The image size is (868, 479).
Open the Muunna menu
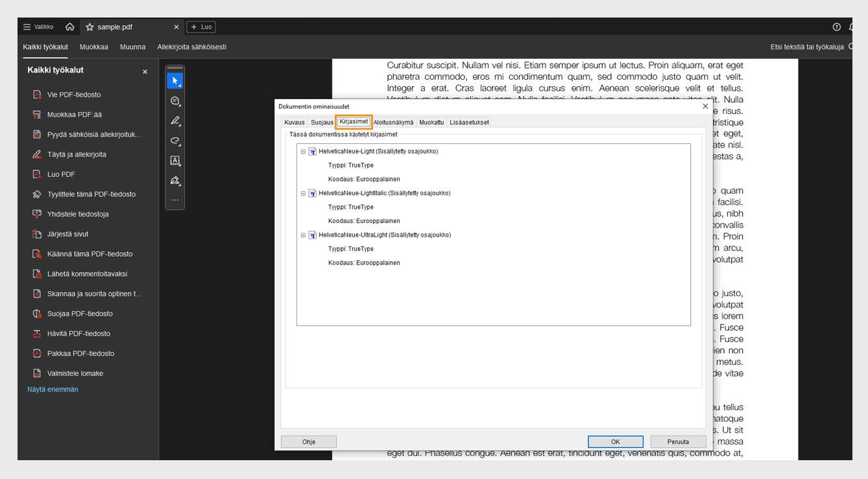(132, 47)
